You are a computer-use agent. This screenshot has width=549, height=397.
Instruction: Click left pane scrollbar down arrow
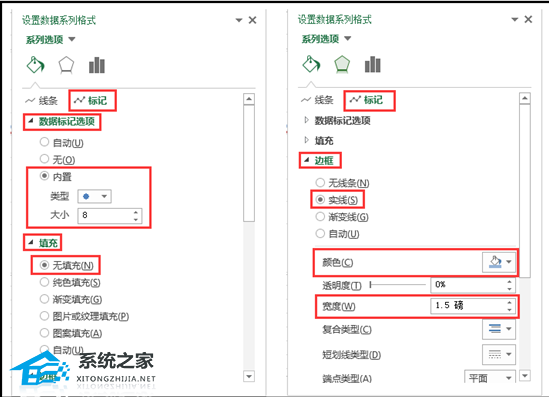(249, 376)
